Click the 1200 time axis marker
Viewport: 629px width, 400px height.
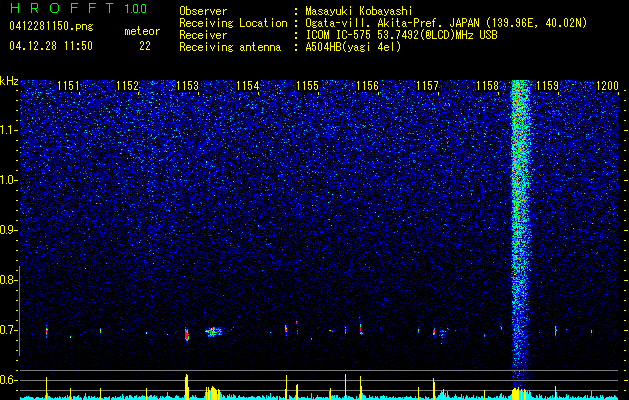point(607,86)
